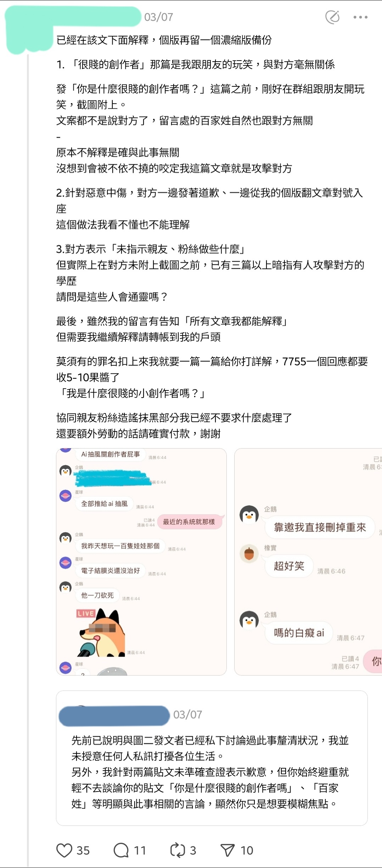This screenshot has height=868, width=382.
Task: Open the quoted post dated 03/07
Action: click(212, 758)
